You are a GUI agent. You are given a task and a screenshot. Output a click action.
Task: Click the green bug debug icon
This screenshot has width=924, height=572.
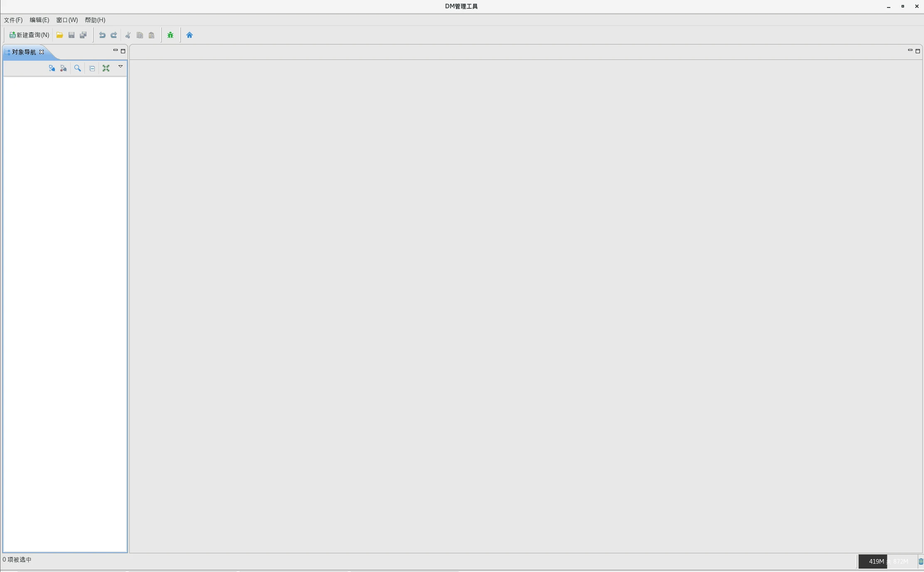click(x=170, y=35)
